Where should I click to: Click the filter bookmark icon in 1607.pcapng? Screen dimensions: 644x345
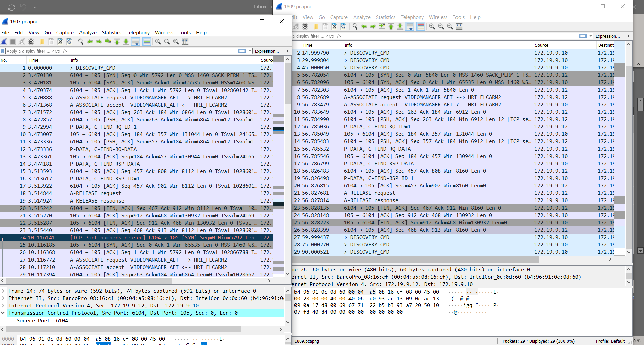[3, 51]
